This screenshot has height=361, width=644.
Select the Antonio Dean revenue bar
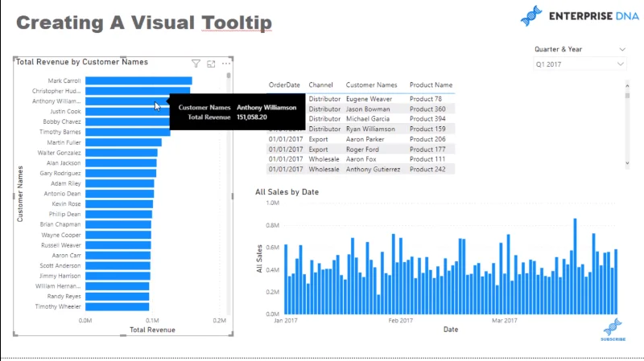click(x=119, y=194)
